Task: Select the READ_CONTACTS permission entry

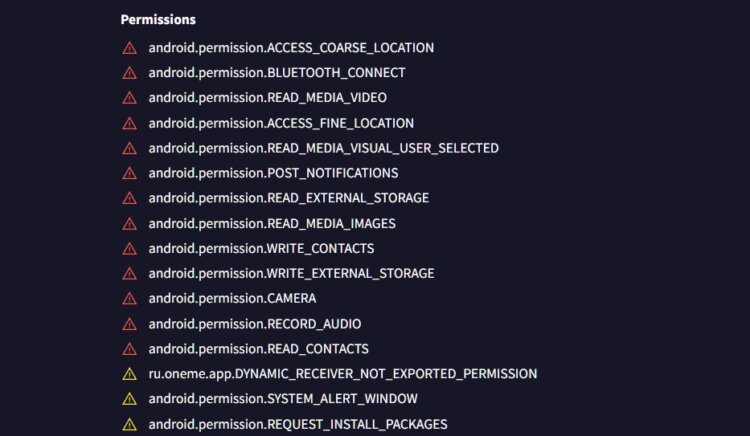Action: [258, 349]
